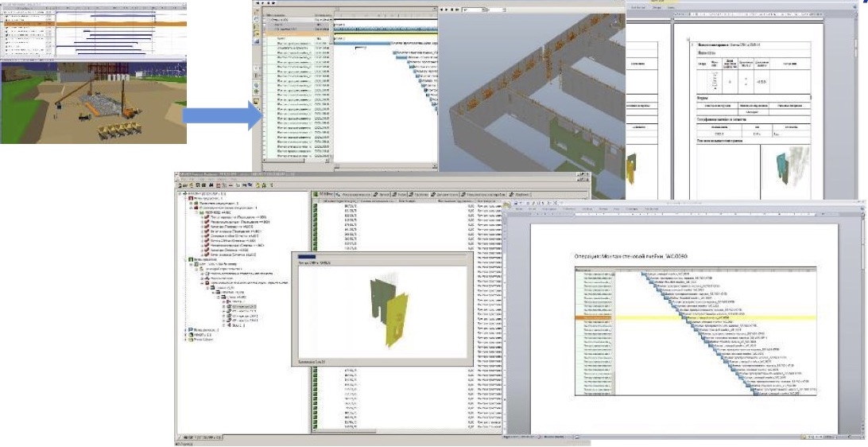Expand the root node of the PDM tree

pos(180,194)
